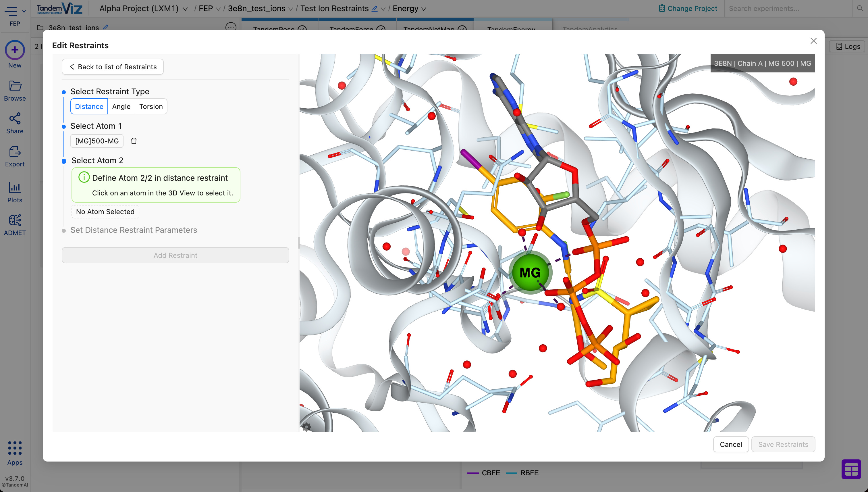Click the Cancel button

[x=730, y=444]
